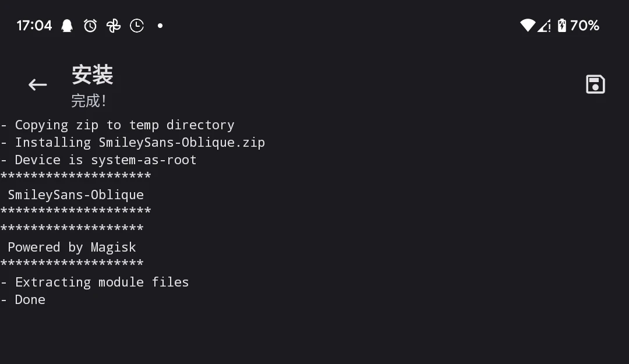Tap the 完成! status subtitle

click(x=89, y=101)
